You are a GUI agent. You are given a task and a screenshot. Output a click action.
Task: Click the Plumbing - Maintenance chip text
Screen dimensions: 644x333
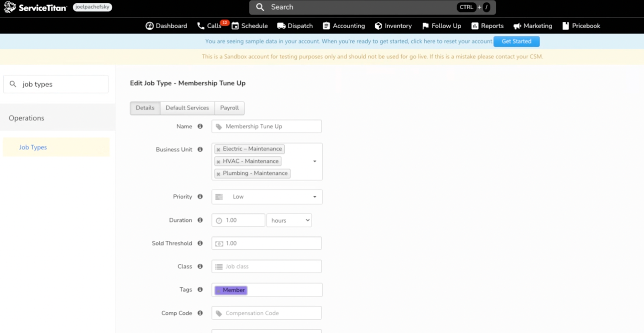(x=255, y=173)
